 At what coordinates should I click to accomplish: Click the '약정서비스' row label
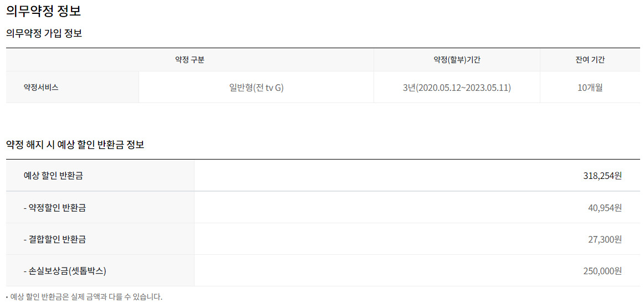[x=41, y=88]
